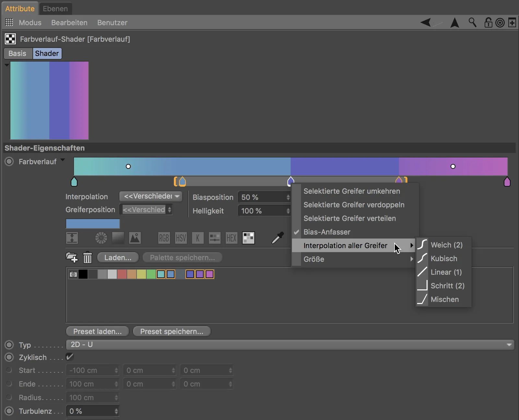
Task: Click the target mode icon
Action: tap(500, 23)
